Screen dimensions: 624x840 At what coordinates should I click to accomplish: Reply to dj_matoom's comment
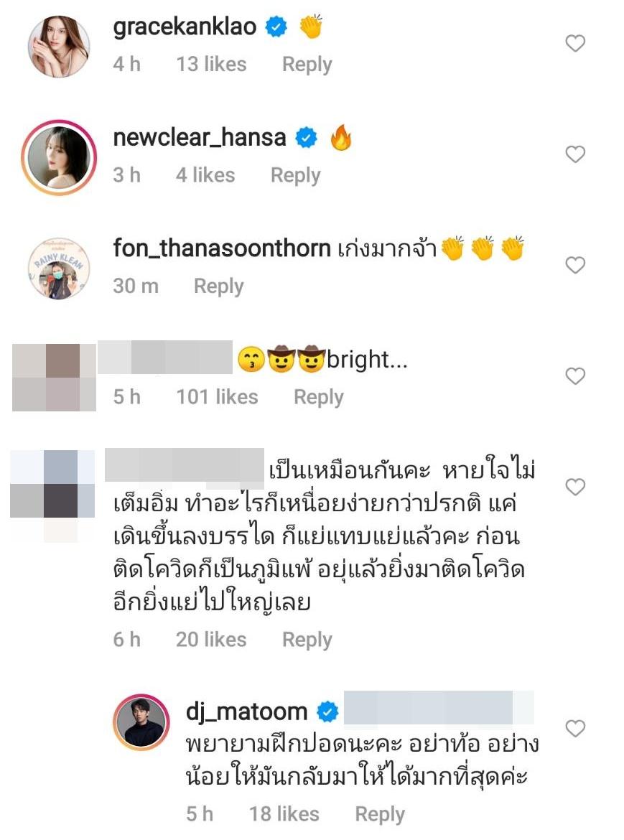[x=380, y=814]
